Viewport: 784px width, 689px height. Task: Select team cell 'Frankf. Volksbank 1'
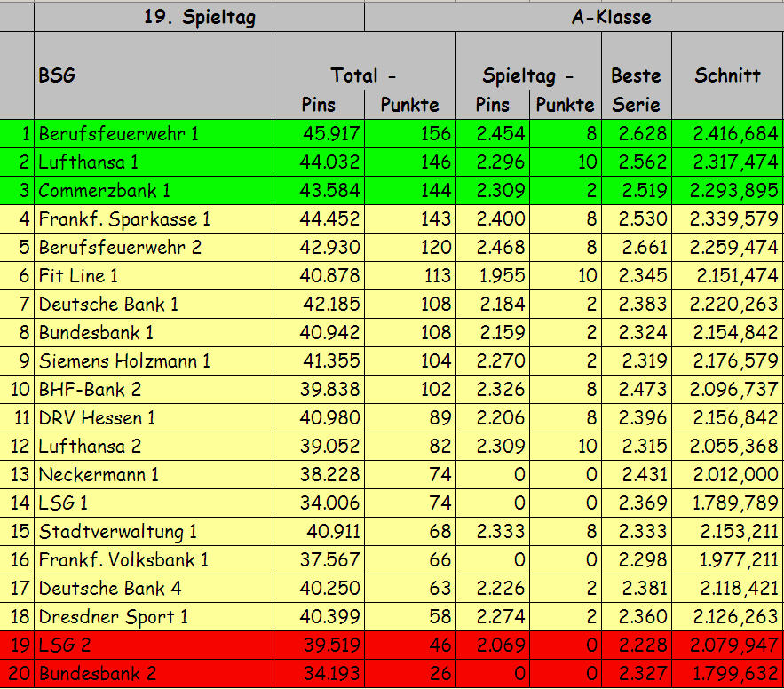pyautogui.click(x=154, y=559)
